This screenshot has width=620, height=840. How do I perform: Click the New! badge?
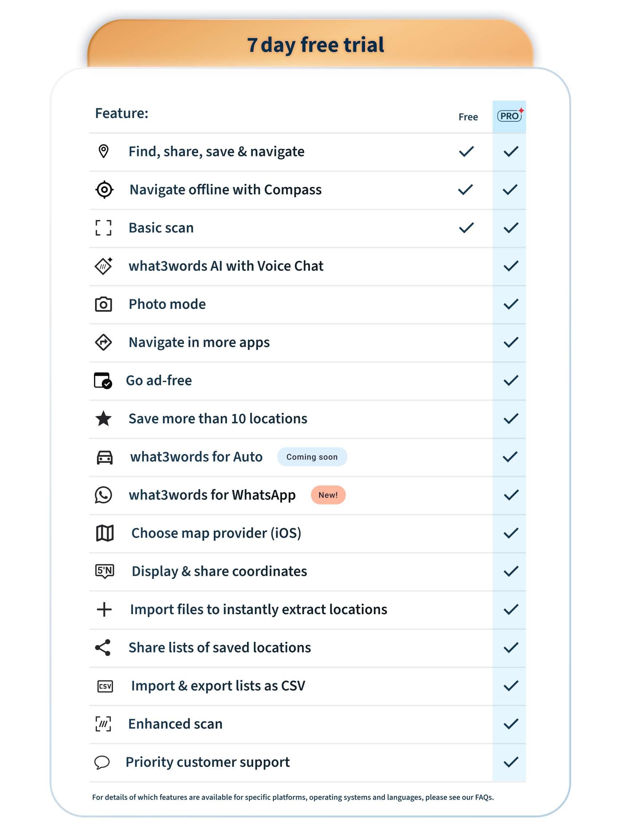328,495
